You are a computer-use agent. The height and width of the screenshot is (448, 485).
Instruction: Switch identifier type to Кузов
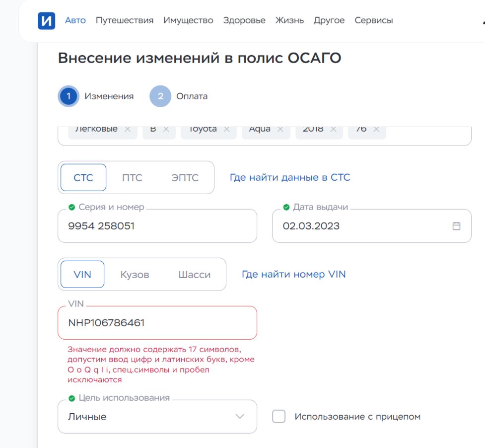tap(135, 275)
